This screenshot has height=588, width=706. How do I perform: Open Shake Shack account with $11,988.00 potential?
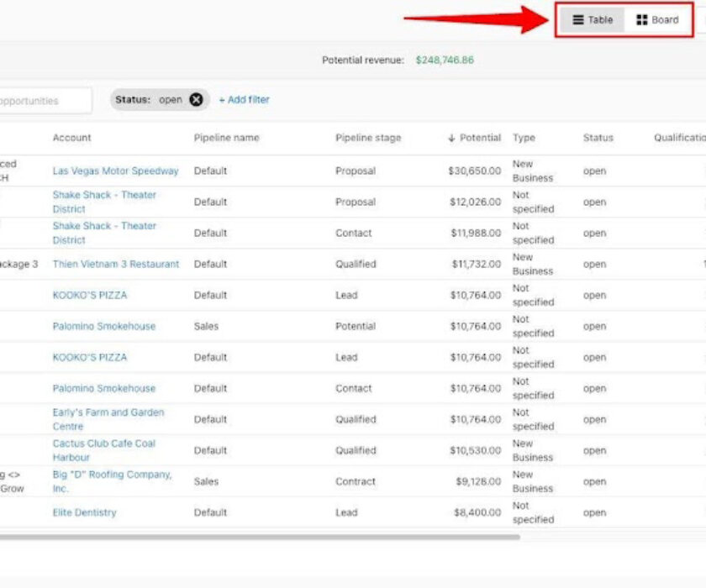pos(104,233)
